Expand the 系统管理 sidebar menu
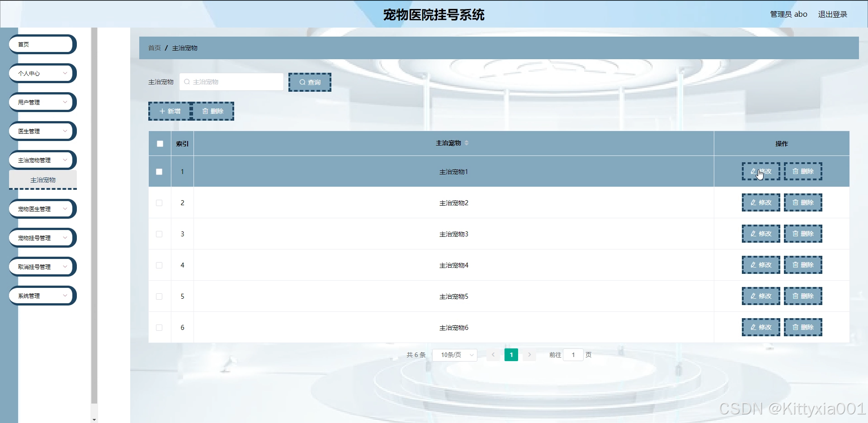The image size is (868, 423). click(x=42, y=296)
